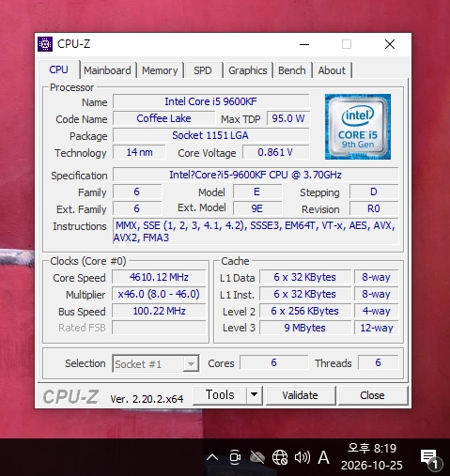Open network globe tray icon
Viewport: 450px width, 476px height.
coord(280,457)
